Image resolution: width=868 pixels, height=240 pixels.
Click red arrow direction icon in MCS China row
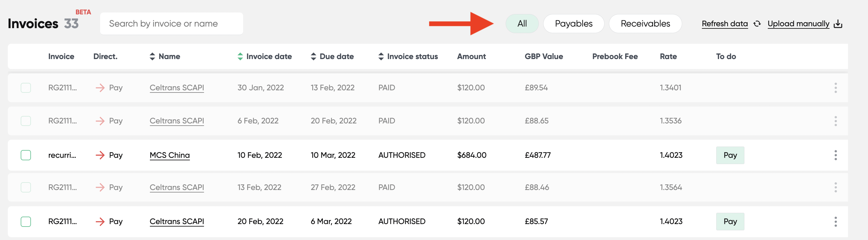(100, 155)
